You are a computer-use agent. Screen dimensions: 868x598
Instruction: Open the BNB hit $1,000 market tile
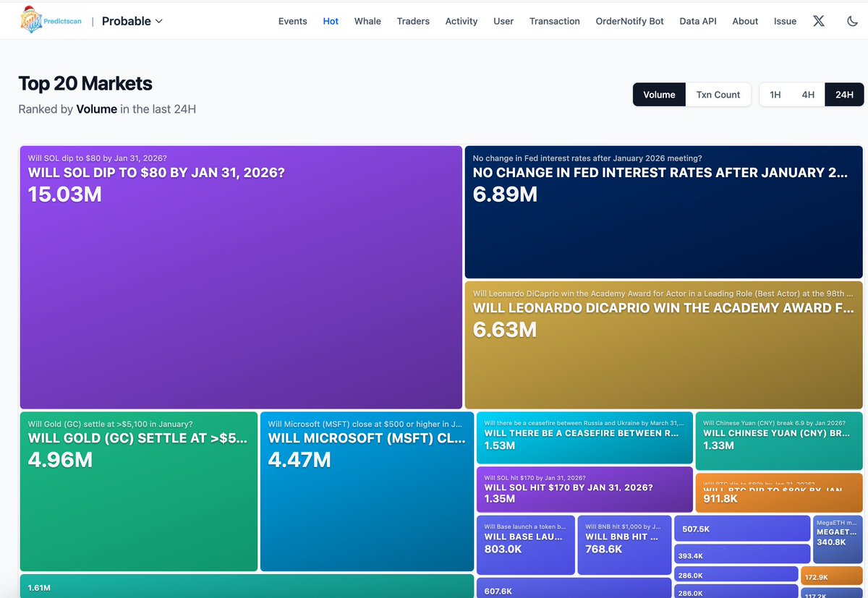[624, 545]
